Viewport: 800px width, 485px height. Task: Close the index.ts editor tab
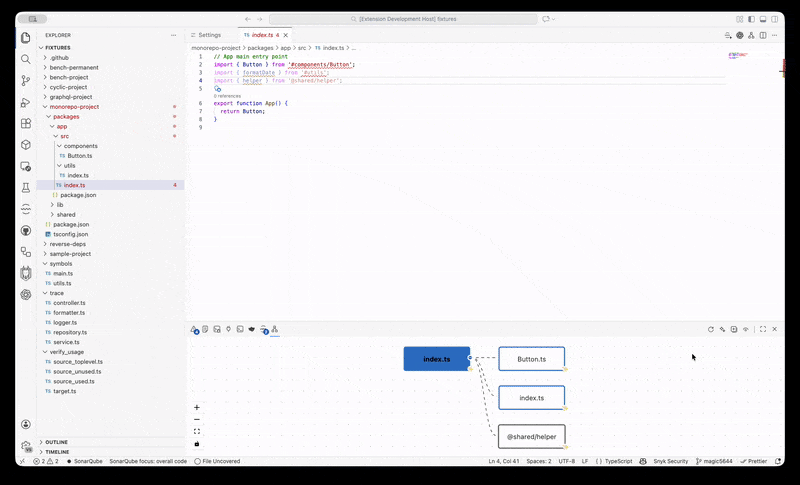(x=286, y=35)
